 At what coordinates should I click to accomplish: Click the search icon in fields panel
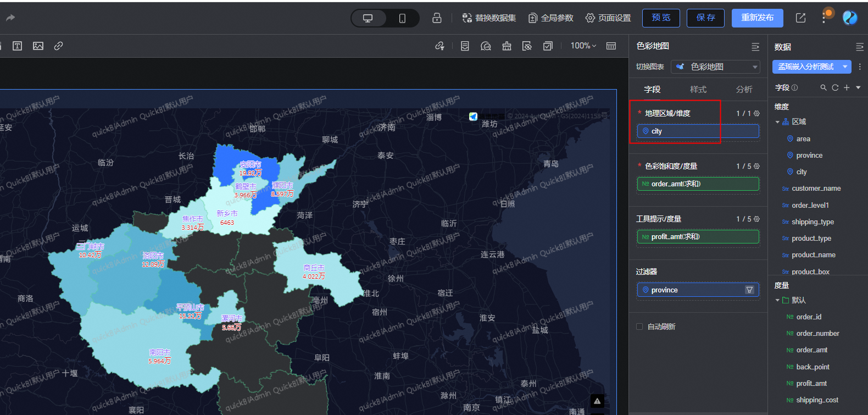[823, 87]
